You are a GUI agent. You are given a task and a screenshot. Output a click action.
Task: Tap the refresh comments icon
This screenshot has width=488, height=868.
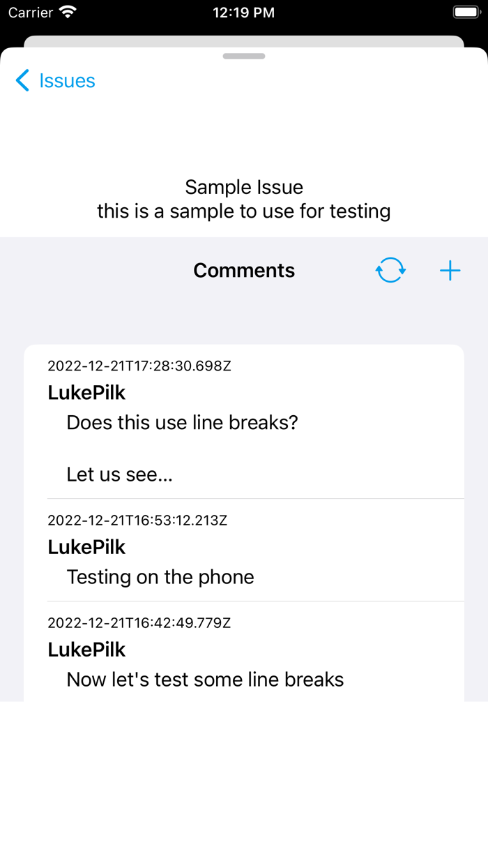[390, 270]
